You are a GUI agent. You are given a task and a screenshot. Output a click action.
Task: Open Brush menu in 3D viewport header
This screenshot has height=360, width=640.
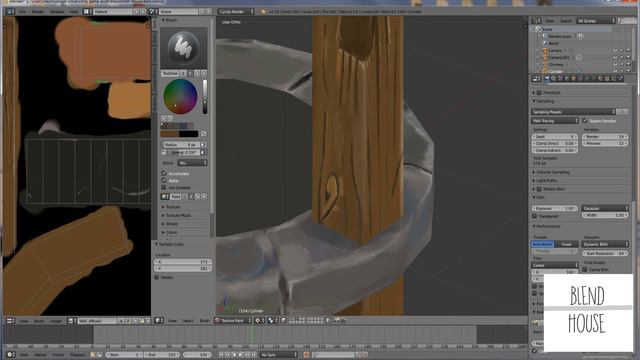(x=204, y=321)
